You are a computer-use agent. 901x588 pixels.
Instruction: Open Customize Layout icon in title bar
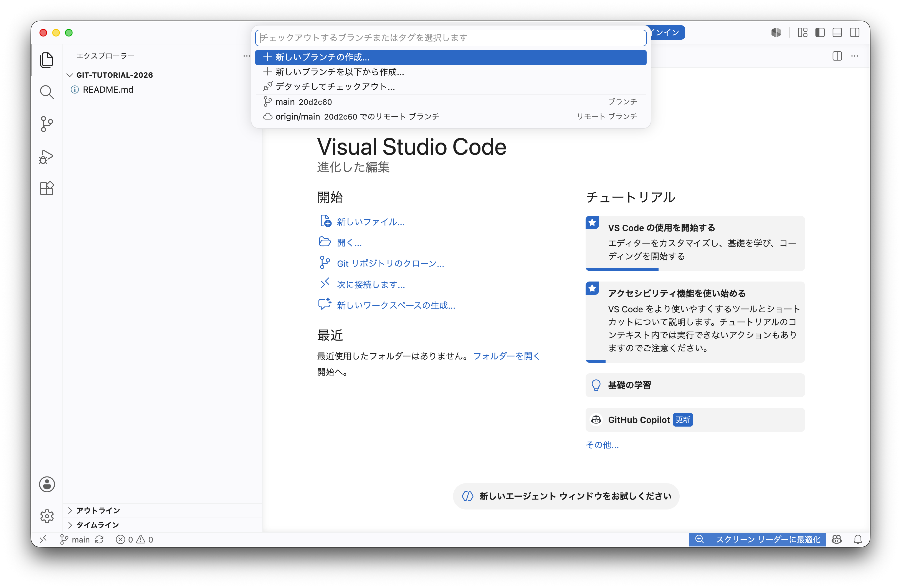click(803, 32)
